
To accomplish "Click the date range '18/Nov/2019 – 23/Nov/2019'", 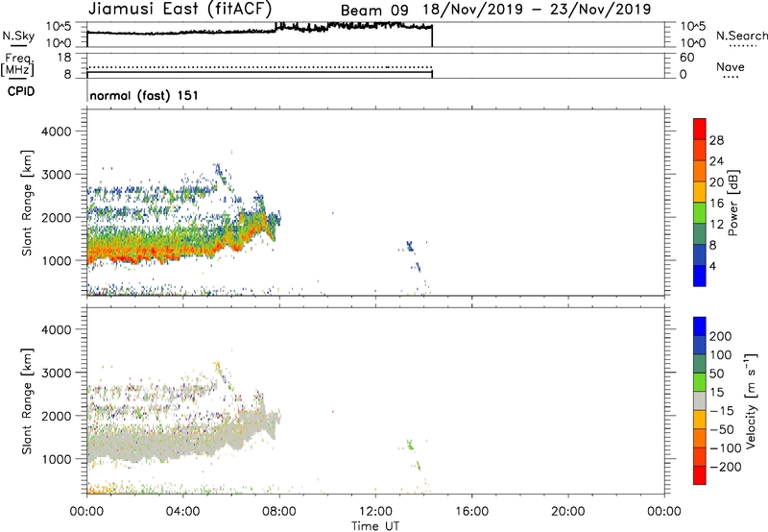I will 537,10.
